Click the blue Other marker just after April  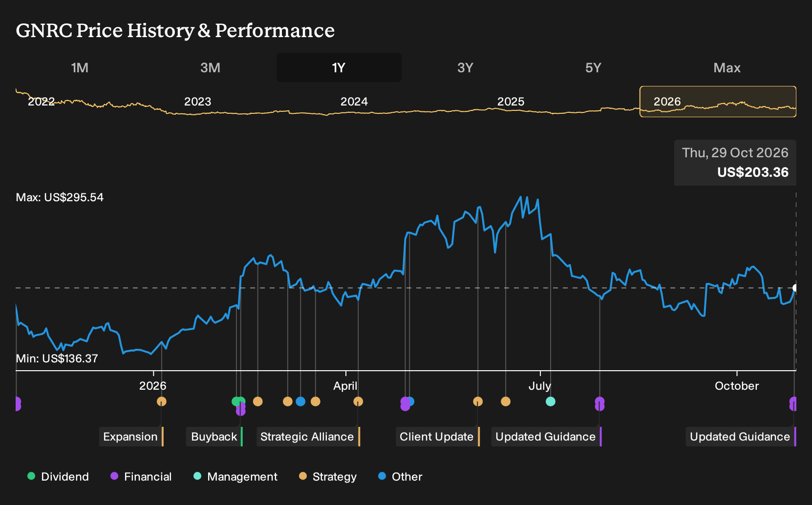411,401
